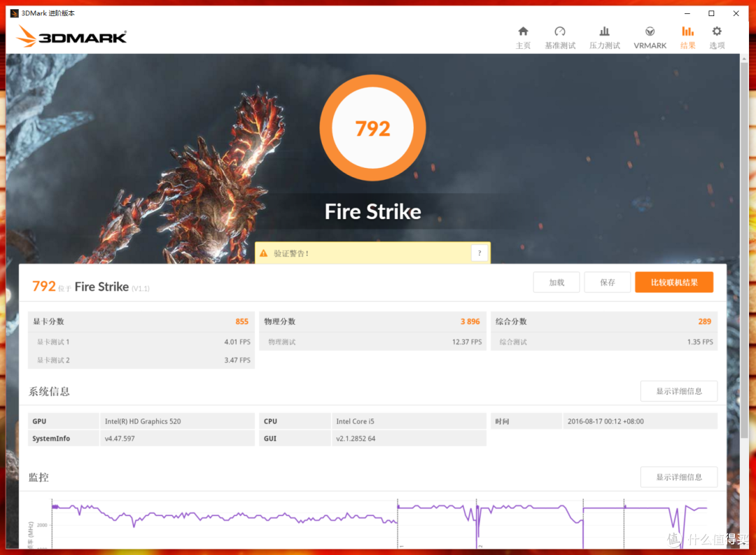Viewport: 756px width, 555px height.
Task: Click the validation warning triangle icon
Action: point(264,253)
